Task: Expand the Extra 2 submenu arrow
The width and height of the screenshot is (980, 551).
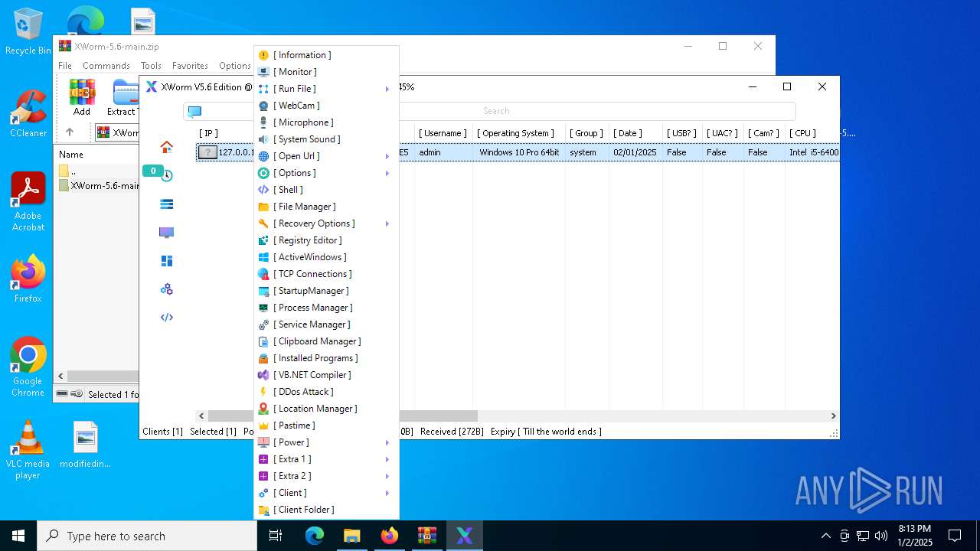Action: click(x=387, y=476)
